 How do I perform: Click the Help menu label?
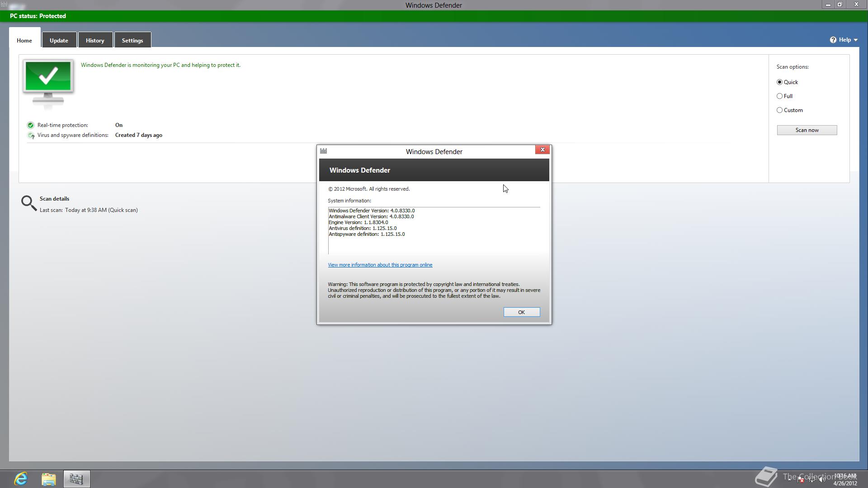845,40
